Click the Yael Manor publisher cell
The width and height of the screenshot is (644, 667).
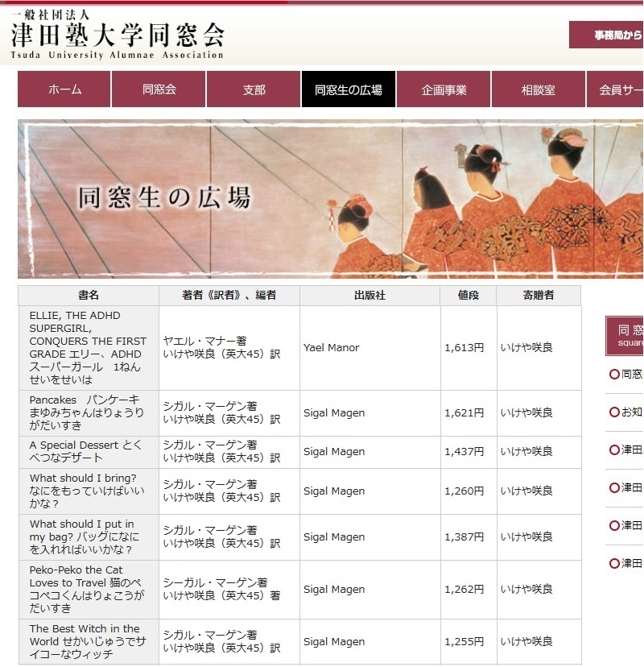tap(369, 348)
